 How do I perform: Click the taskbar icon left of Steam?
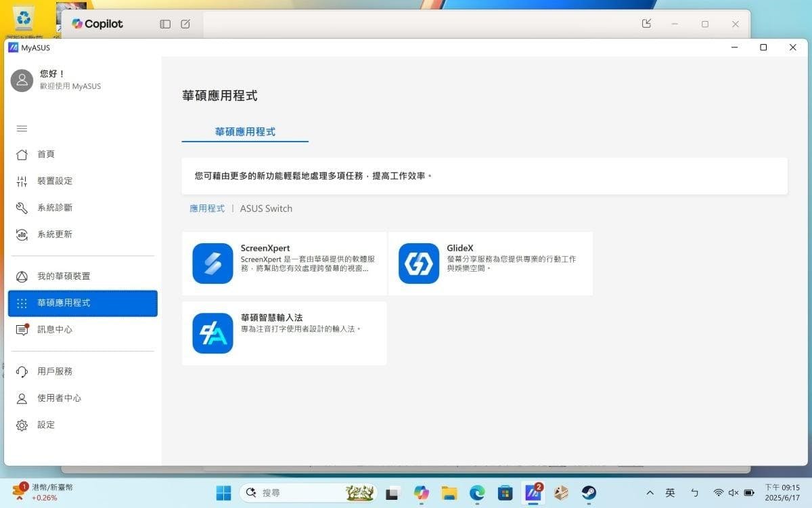(x=561, y=493)
